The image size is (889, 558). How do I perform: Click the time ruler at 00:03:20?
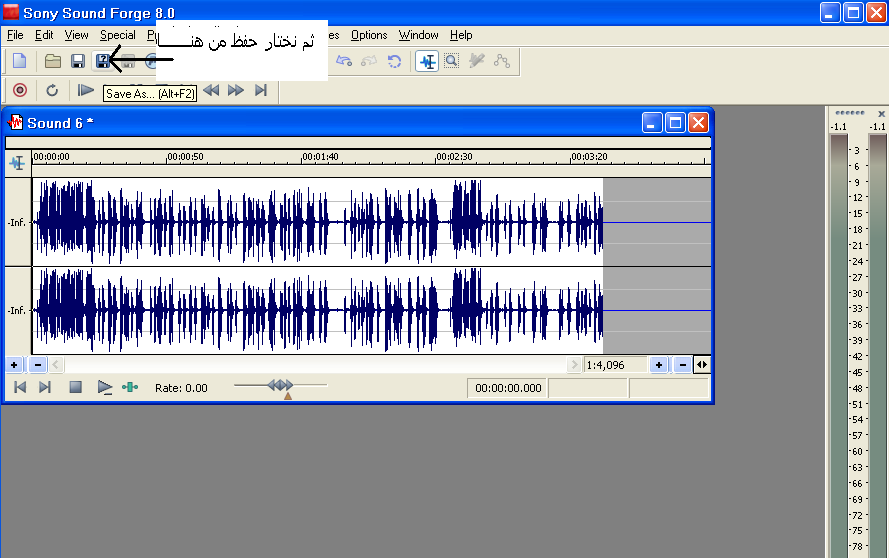[589, 157]
